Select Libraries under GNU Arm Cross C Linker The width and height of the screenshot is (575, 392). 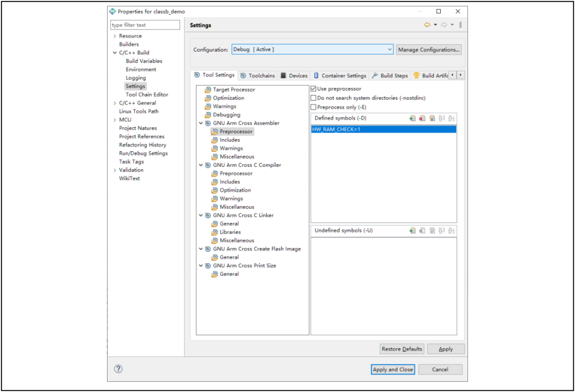pos(231,232)
